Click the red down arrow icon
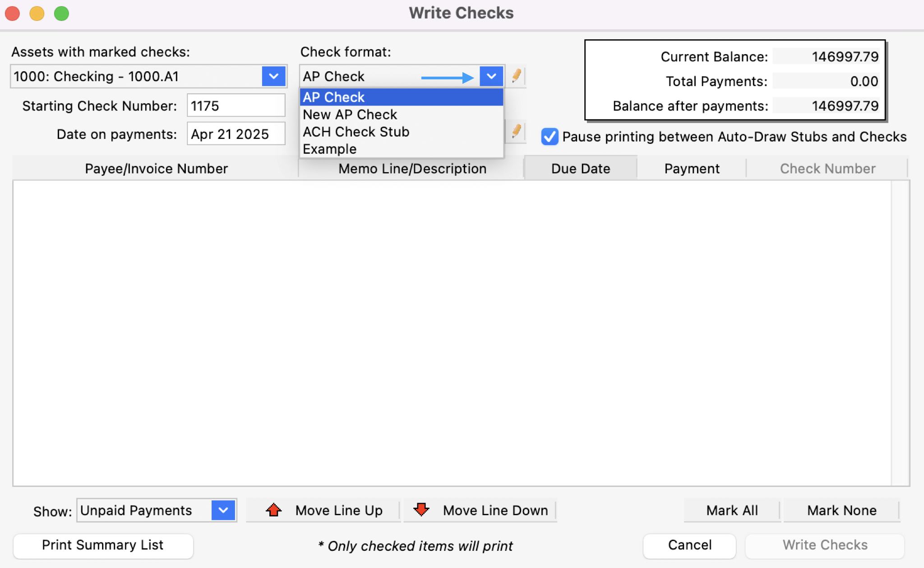The height and width of the screenshot is (568, 924). [x=421, y=510]
